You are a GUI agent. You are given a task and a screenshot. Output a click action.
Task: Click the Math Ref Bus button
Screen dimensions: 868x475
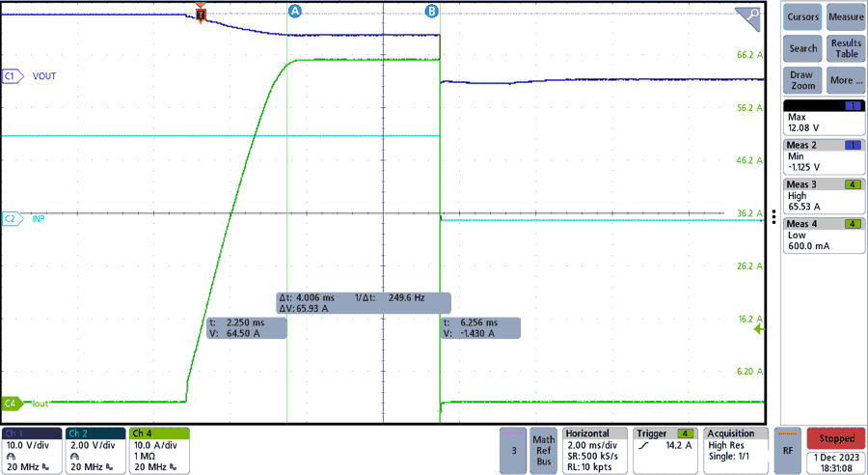click(x=543, y=450)
